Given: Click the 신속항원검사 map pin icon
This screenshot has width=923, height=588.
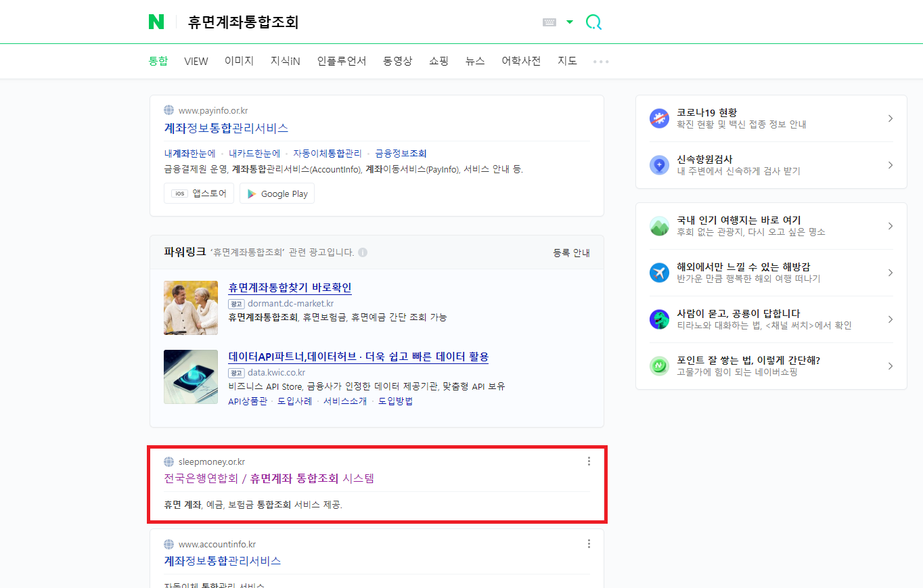Looking at the screenshot, I should [x=659, y=165].
